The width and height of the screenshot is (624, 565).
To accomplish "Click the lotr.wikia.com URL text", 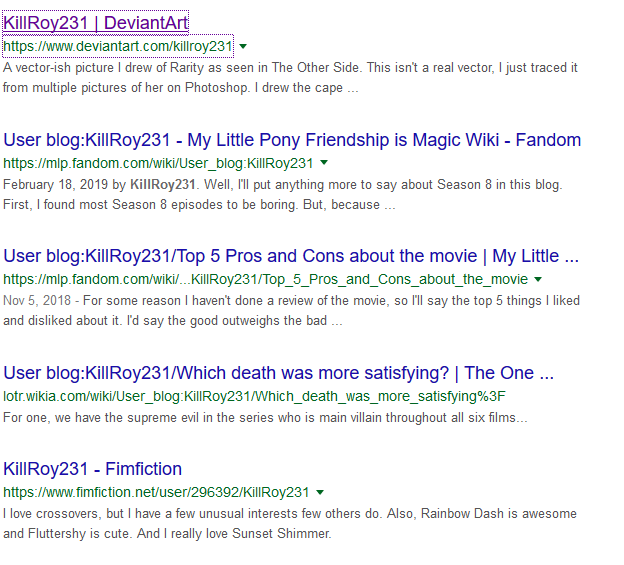I will click(254, 396).
